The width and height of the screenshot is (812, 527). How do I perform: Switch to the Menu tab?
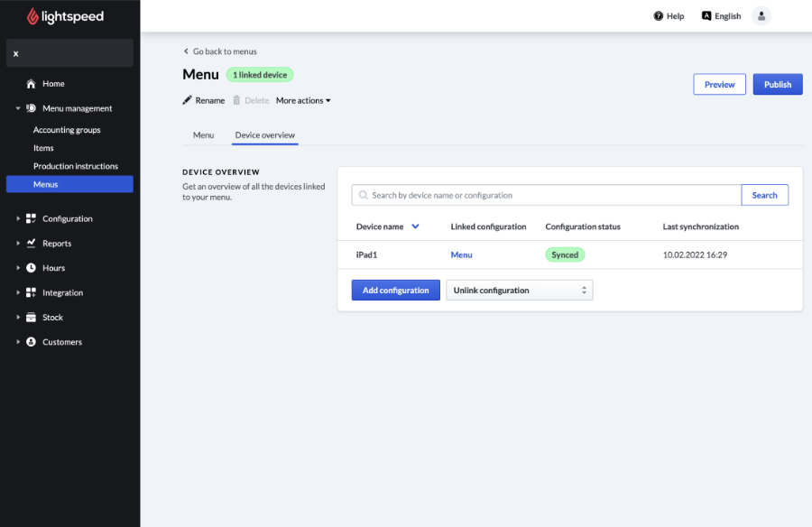[203, 135]
